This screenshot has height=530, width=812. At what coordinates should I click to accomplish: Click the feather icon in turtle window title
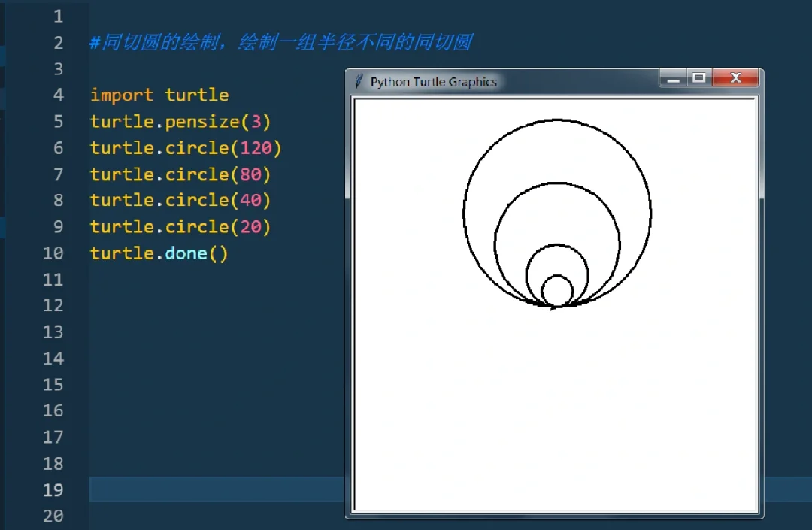point(359,81)
